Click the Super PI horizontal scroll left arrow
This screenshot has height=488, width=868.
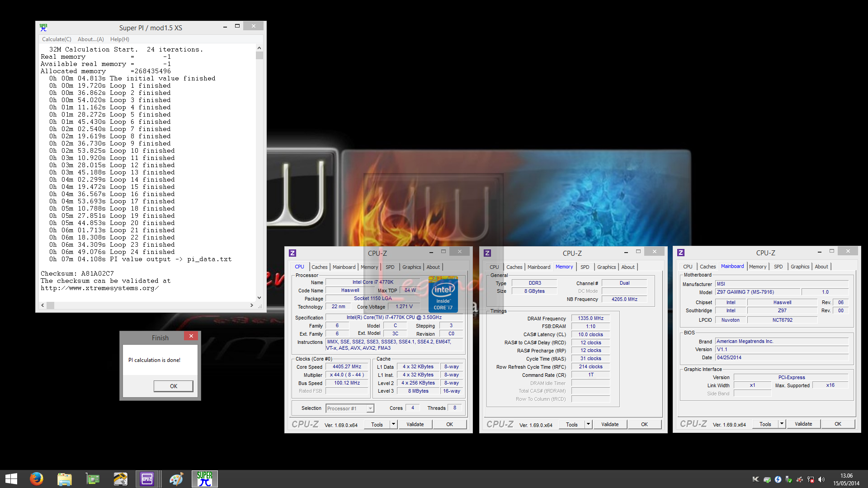click(x=43, y=305)
